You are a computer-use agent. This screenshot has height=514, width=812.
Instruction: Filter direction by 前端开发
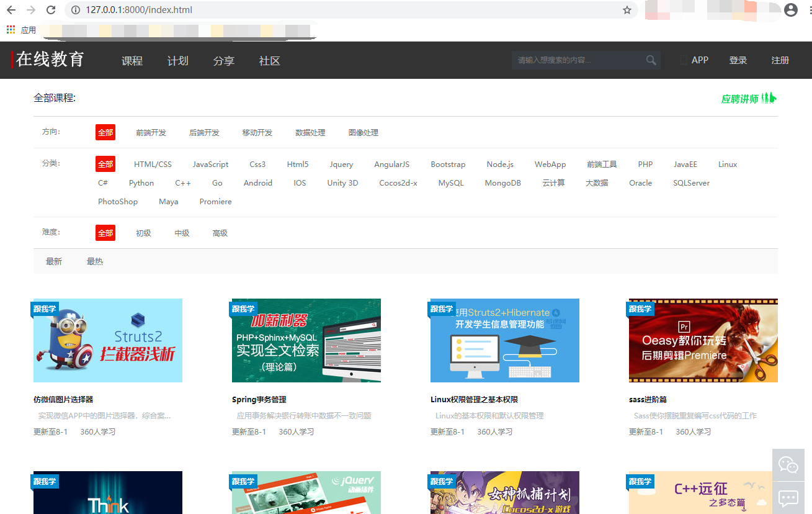(151, 133)
